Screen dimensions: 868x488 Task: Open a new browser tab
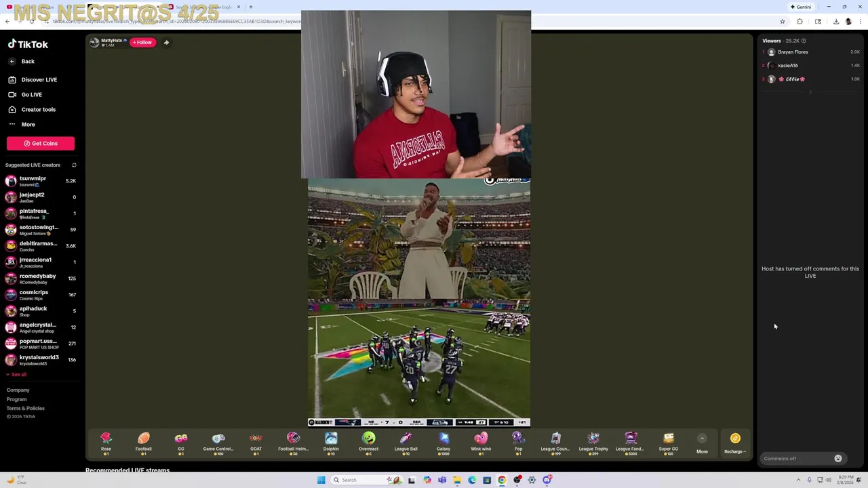point(251,7)
